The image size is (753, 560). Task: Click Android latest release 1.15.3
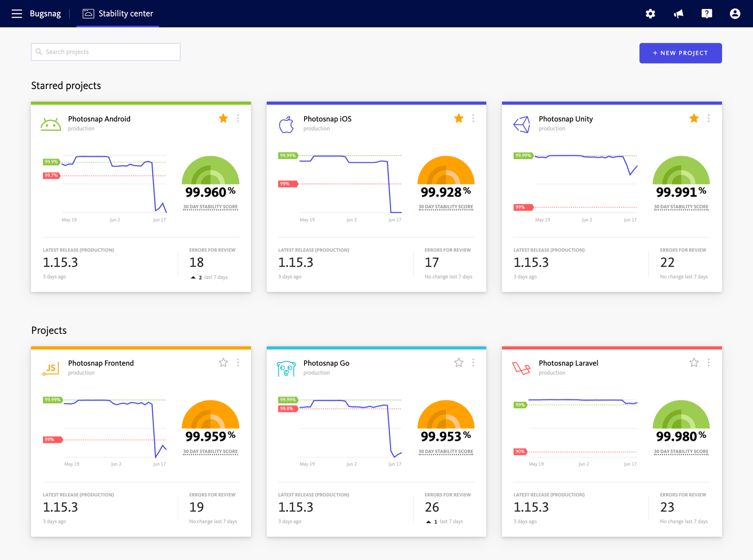point(61,262)
